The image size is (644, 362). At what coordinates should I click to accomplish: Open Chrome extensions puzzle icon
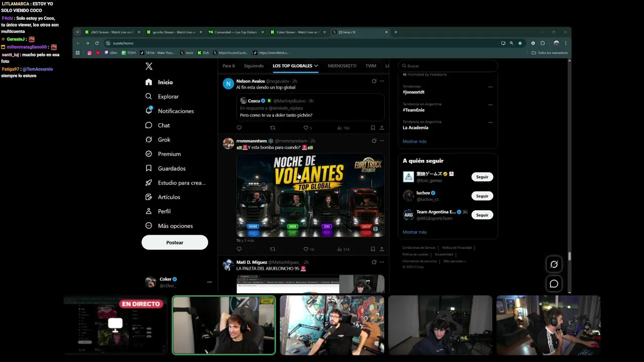tap(542, 43)
